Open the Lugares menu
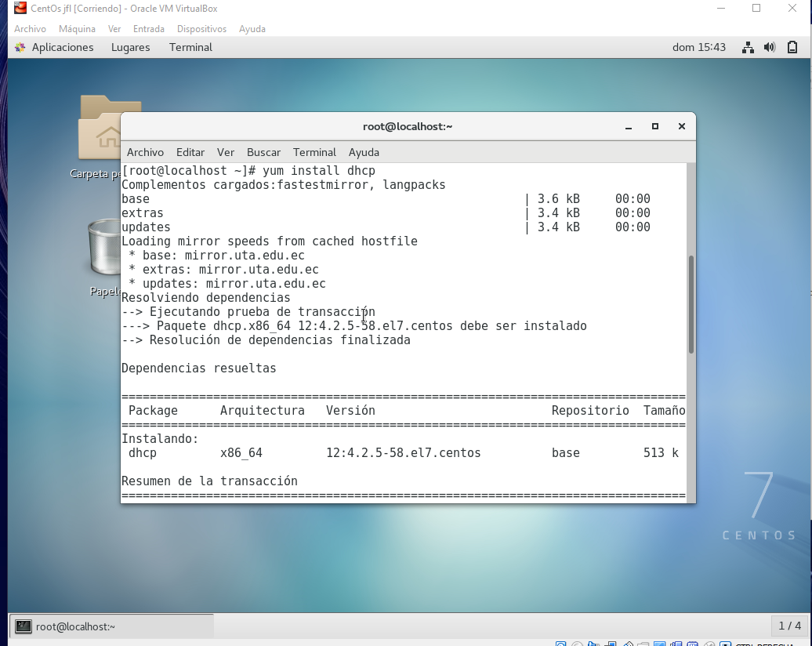 tap(130, 47)
